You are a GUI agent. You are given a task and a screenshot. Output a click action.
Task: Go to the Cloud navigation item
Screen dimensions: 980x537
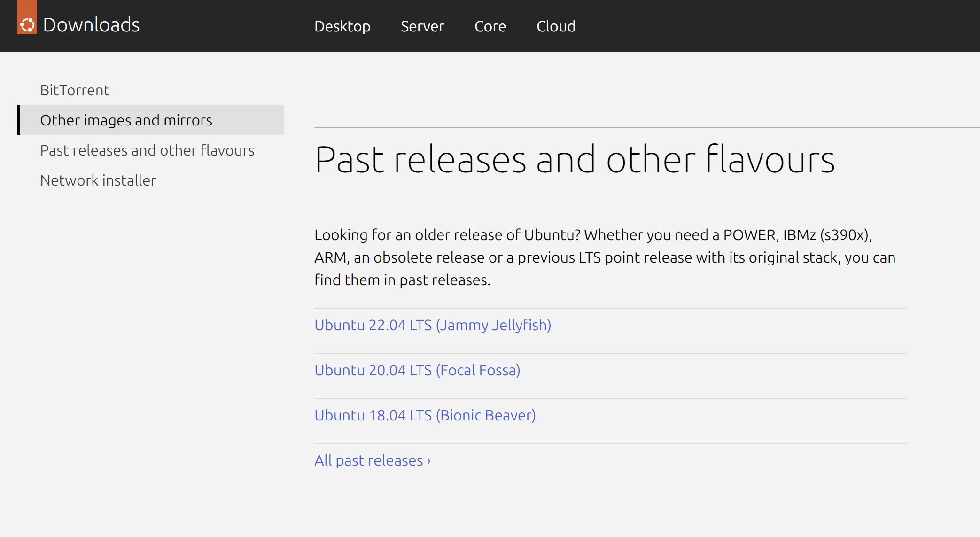click(556, 26)
